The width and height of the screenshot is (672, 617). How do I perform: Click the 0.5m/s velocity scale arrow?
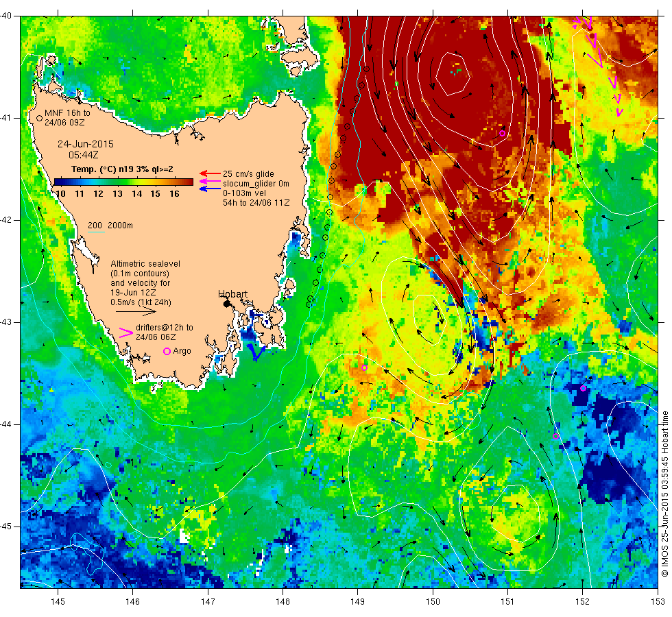(136, 312)
